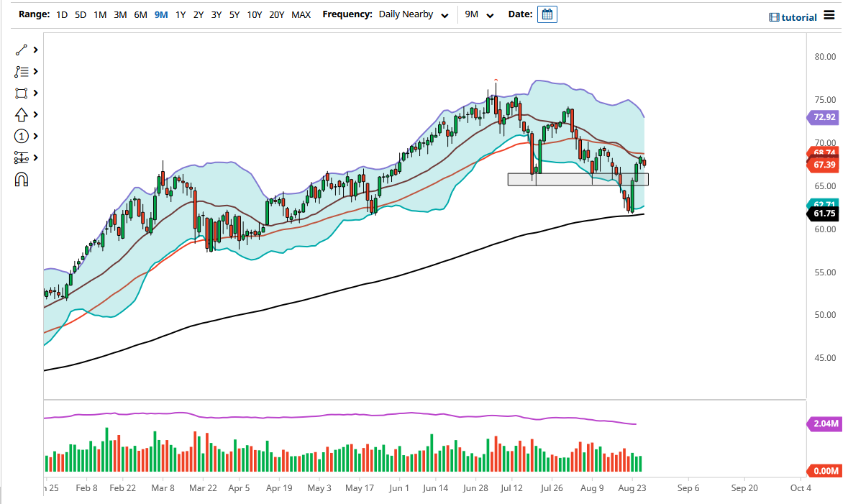Viewport: 848px width, 504px height.
Task: Select the measurement tool
Action: coord(20,157)
